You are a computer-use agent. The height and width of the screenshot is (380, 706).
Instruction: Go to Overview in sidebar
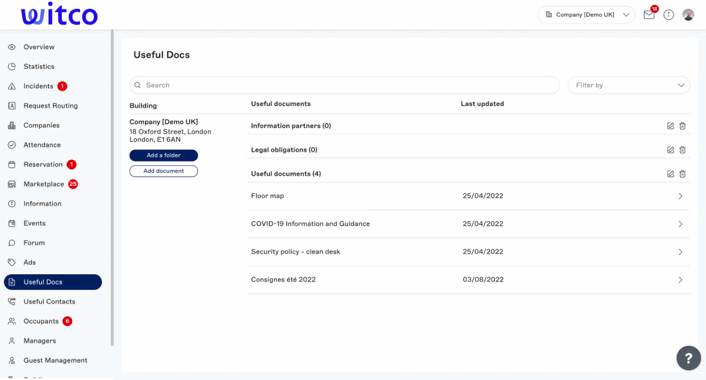coord(39,47)
